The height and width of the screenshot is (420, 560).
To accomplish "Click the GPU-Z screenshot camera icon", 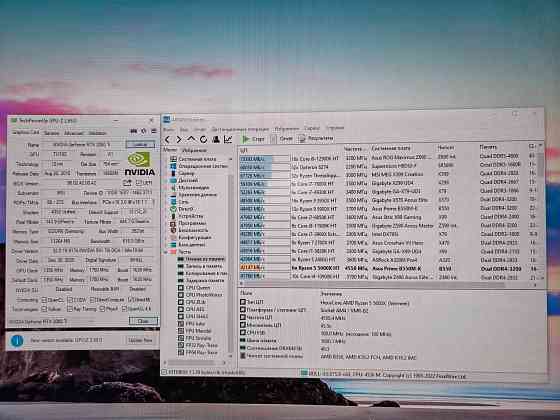I will [134, 131].
